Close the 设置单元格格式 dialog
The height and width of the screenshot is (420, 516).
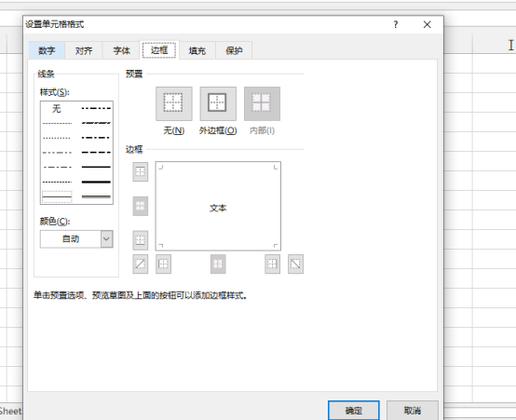click(428, 24)
